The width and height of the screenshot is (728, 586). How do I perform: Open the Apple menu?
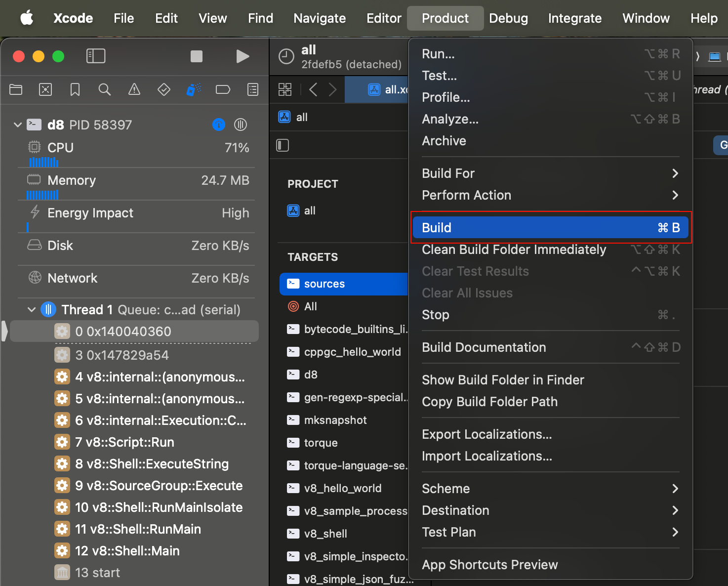pyautogui.click(x=27, y=18)
